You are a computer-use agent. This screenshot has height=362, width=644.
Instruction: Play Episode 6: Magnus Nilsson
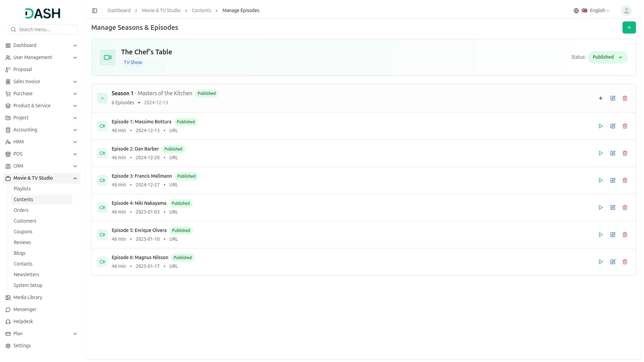(601, 262)
